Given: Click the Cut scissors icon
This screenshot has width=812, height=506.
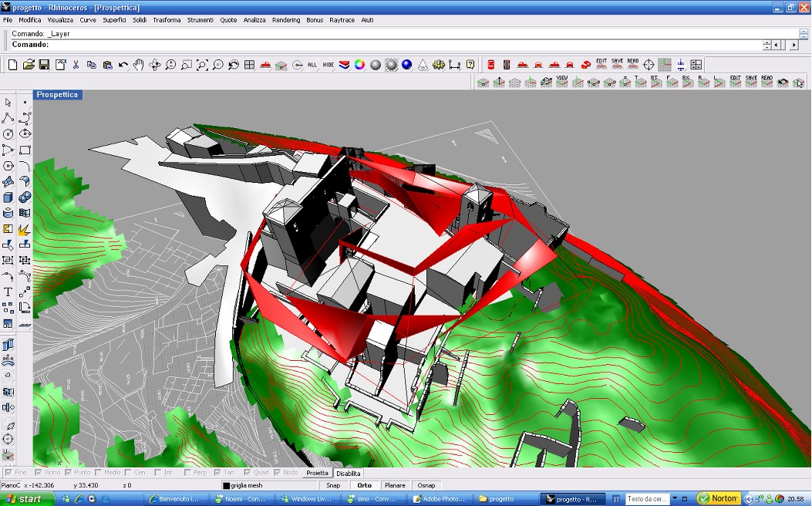Looking at the screenshot, I should [76, 65].
